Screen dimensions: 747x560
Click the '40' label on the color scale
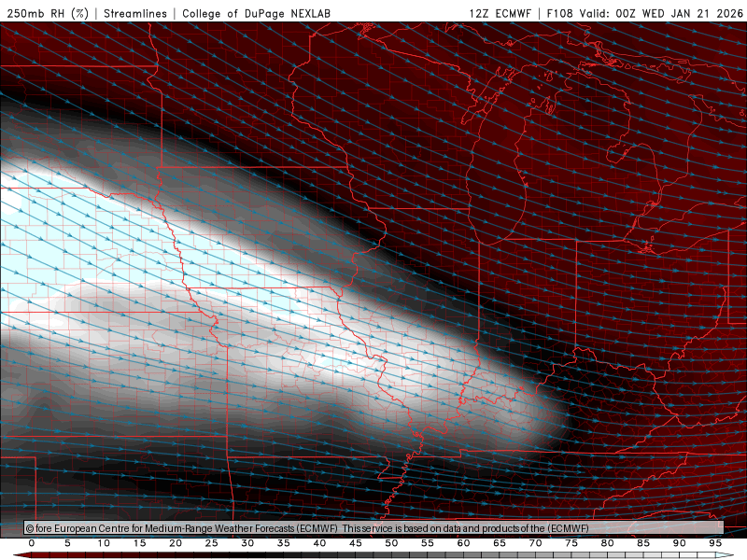(319, 543)
